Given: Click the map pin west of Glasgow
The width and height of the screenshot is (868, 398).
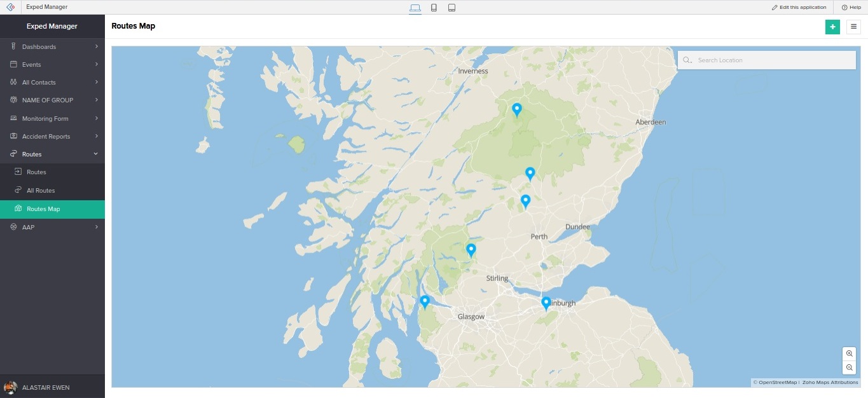Looking at the screenshot, I should pyautogui.click(x=425, y=301).
